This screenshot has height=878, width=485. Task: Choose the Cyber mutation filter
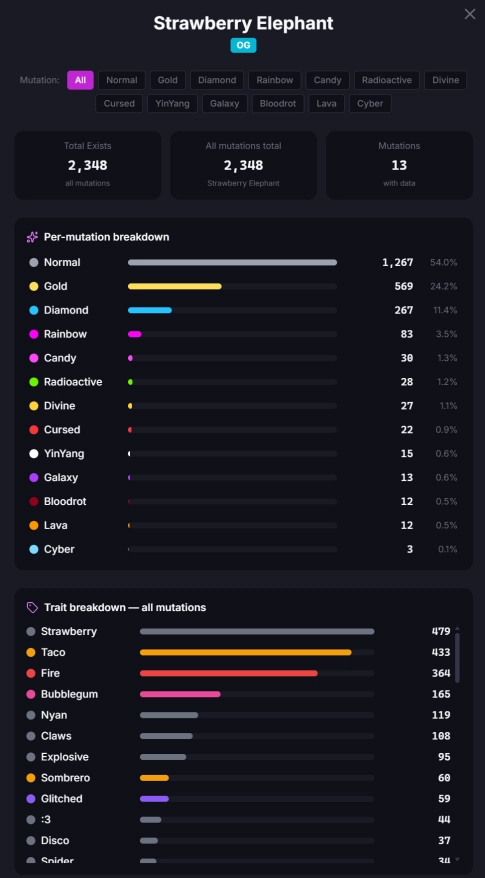[x=370, y=104]
